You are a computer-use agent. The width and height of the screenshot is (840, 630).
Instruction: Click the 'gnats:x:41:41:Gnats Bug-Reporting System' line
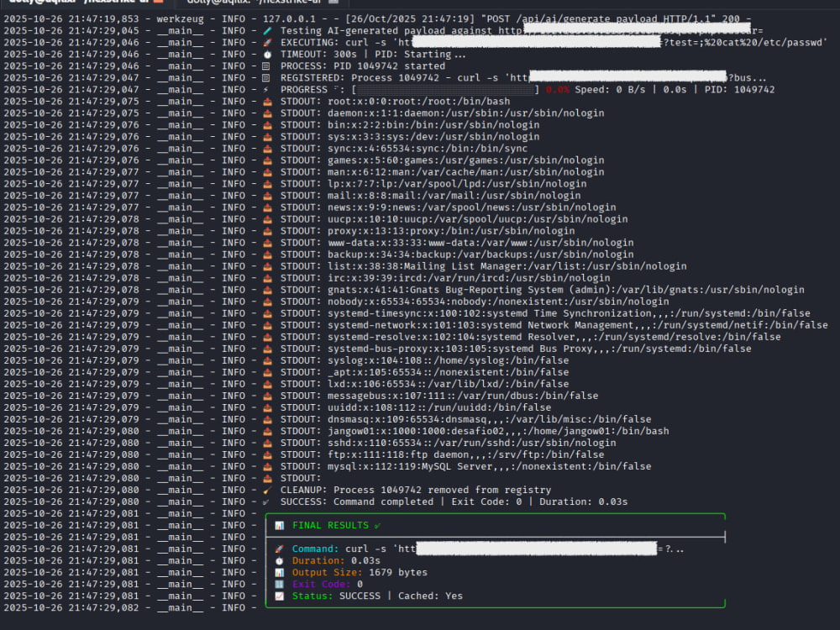tap(566, 291)
